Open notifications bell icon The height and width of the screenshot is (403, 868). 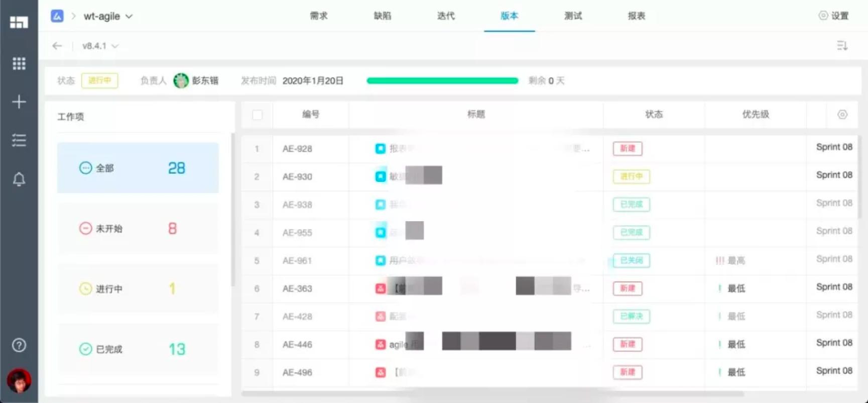pos(19,179)
